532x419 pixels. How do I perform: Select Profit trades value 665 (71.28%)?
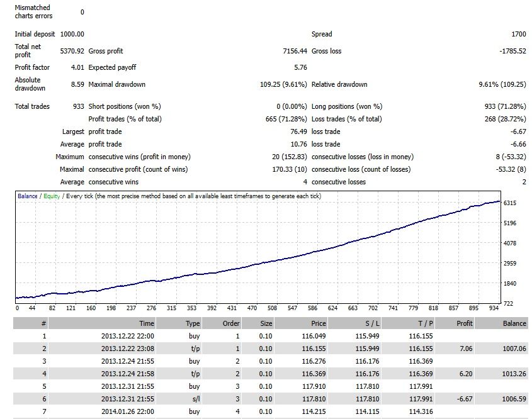[x=286, y=119]
